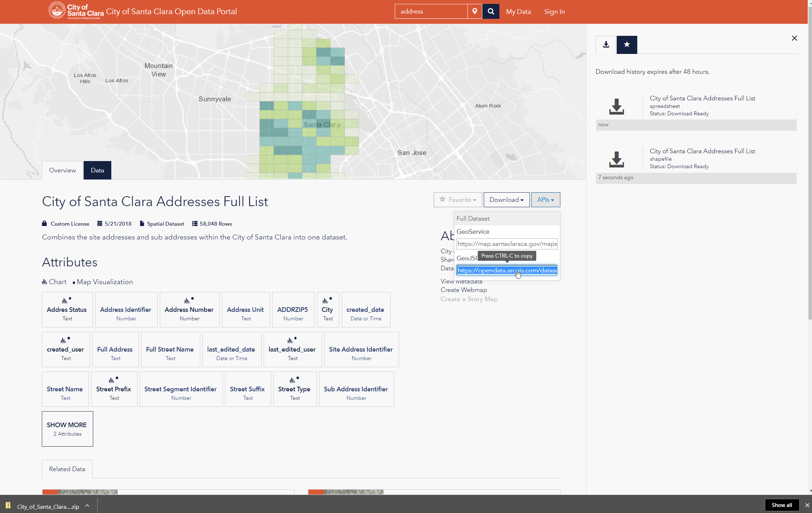Click the 58,048 Rows label

(215, 224)
